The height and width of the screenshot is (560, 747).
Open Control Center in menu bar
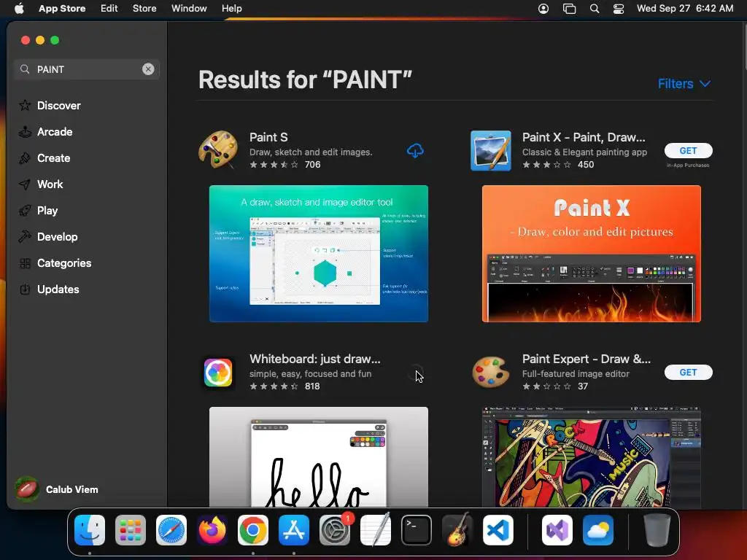point(619,9)
